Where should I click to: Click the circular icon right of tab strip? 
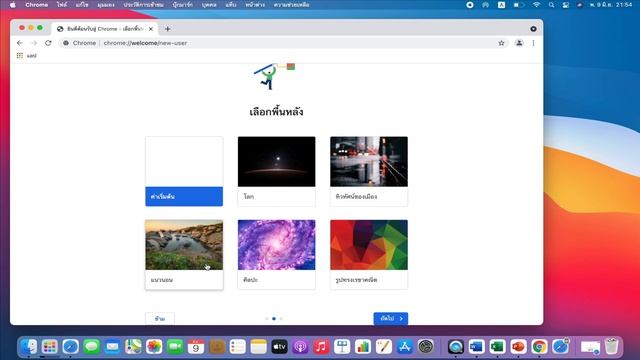tap(533, 29)
